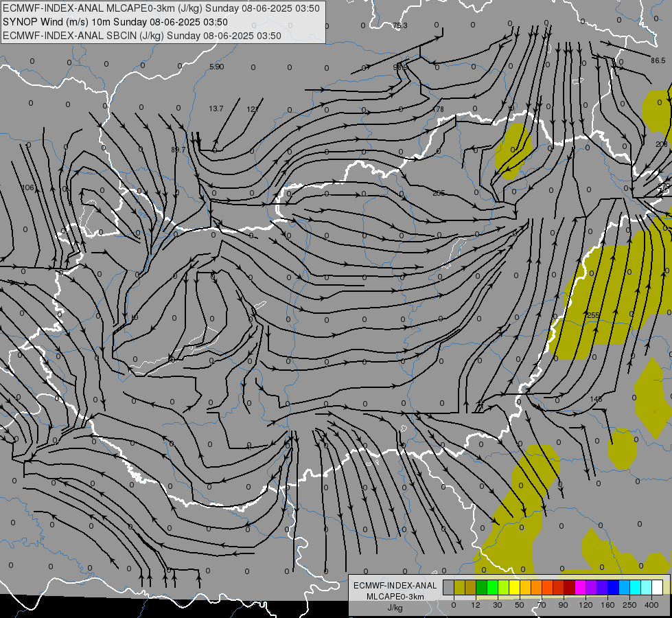Click the legend tick label '90'

click(x=563, y=605)
